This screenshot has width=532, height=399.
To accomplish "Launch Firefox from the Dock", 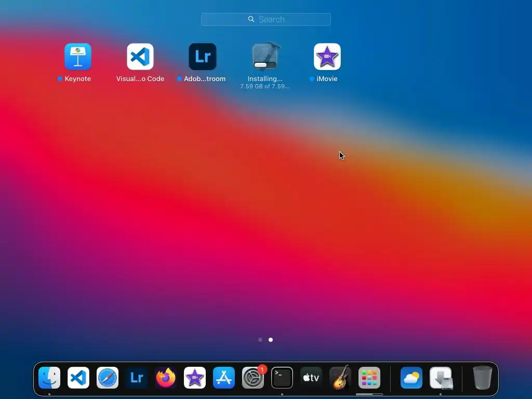I will pyautogui.click(x=166, y=378).
